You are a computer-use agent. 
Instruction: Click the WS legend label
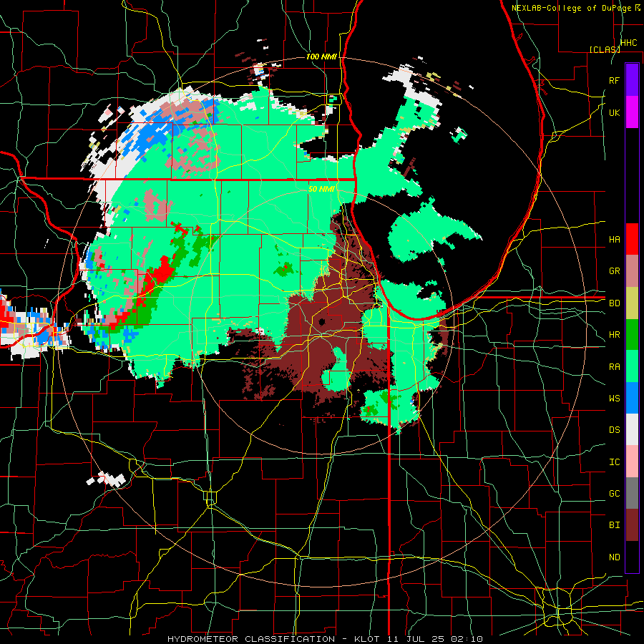coord(614,398)
